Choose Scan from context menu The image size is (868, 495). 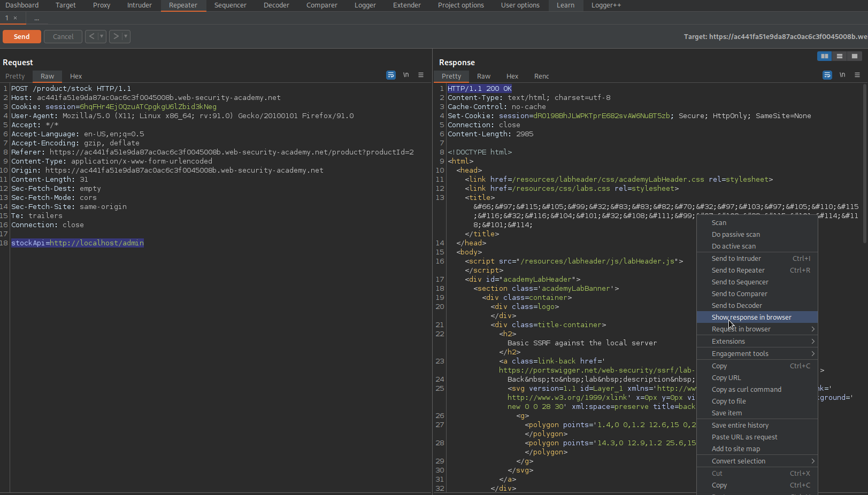tap(757, 222)
